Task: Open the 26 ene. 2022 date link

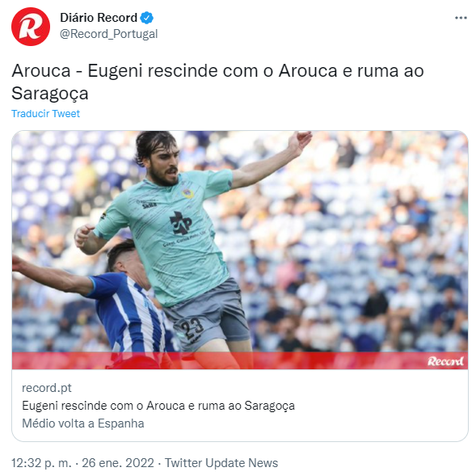Action: tap(118, 463)
